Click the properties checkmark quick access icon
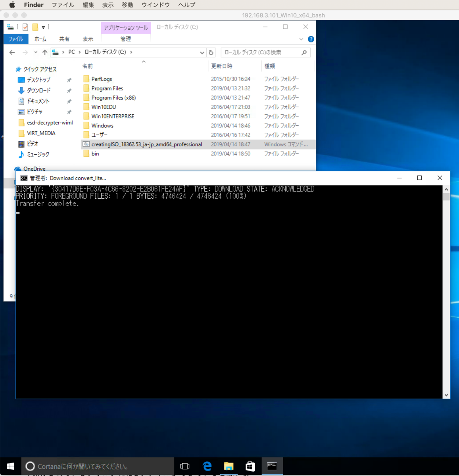This screenshot has height=476, width=459. (x=25, y=27)
